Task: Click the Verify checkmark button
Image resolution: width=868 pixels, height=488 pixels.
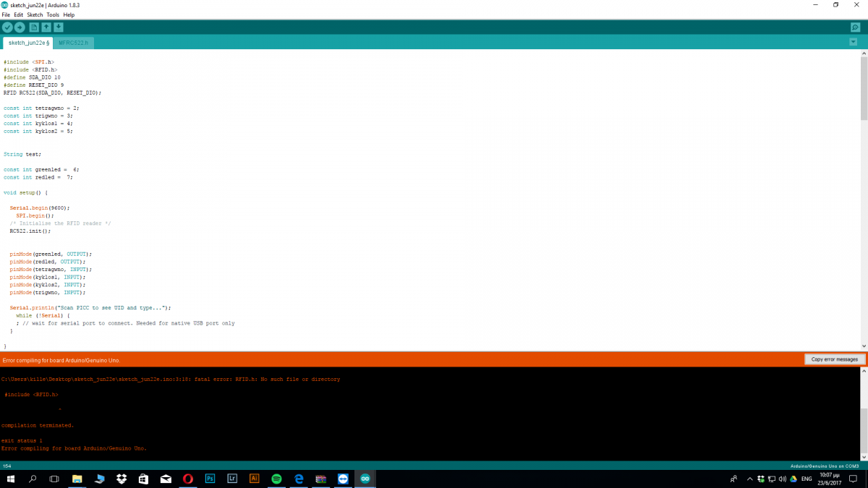Action: click(x=7, y=27)
